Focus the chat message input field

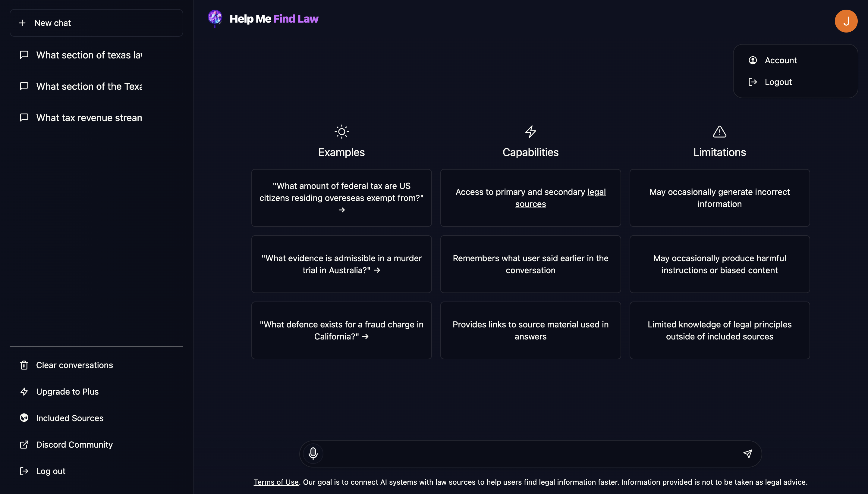tap(530, 454)
